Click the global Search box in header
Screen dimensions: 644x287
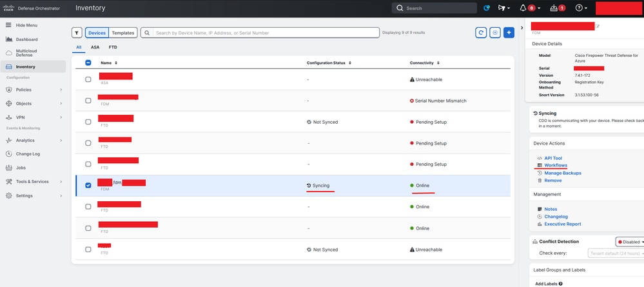coord(434,8)
